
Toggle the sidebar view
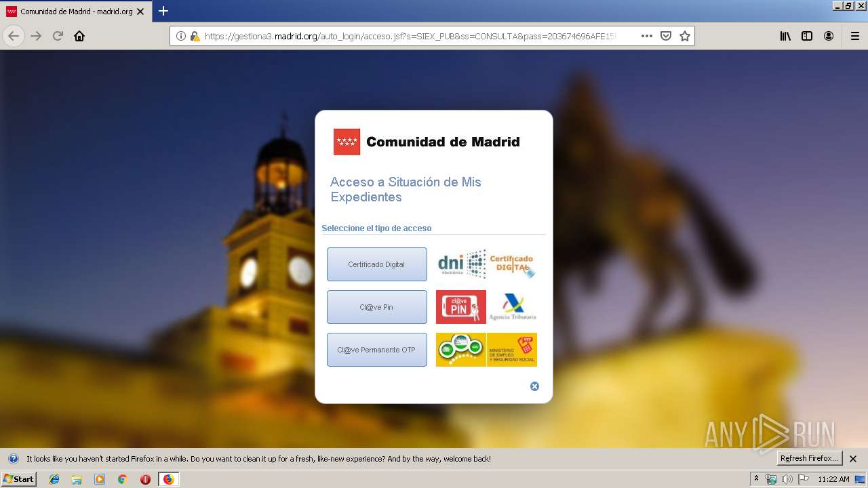coord(807,36)
